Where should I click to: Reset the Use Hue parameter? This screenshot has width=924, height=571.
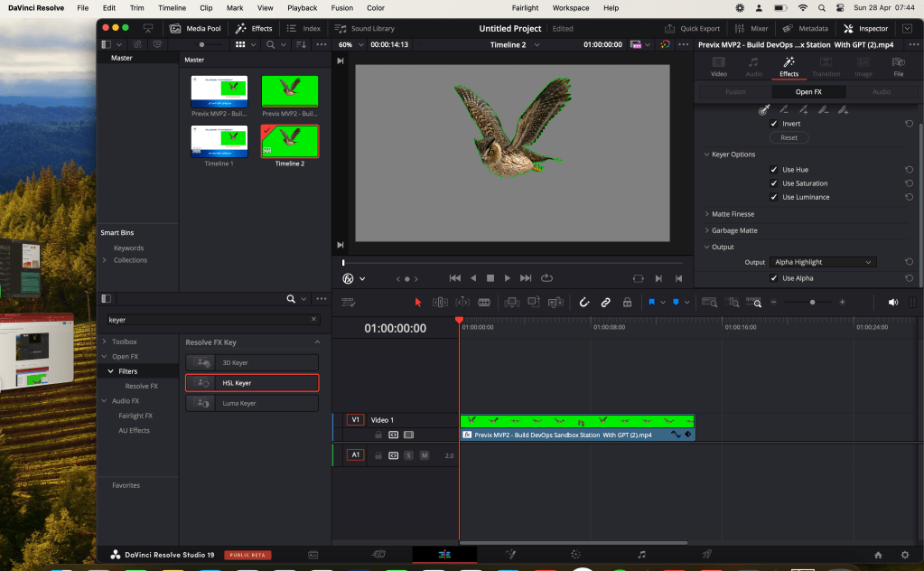click(x=909, y=170)
